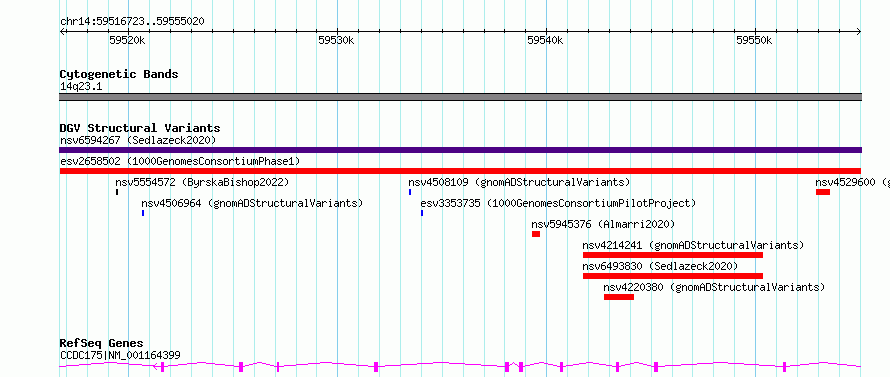Click the RefSeq Genes track title

click(101, 344)
